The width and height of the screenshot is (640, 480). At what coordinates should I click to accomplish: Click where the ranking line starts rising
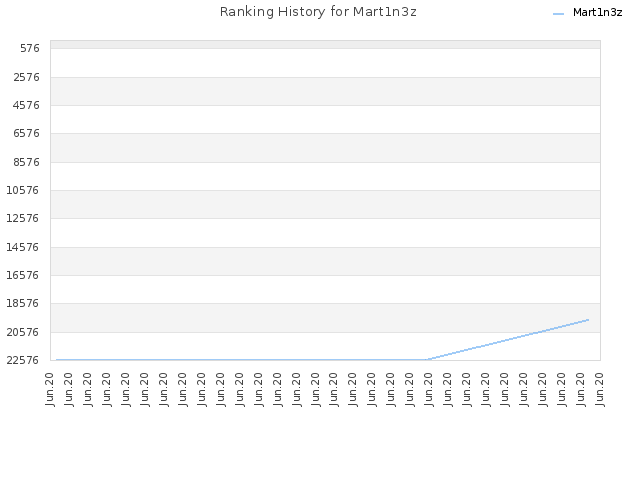tap(428, 360)
